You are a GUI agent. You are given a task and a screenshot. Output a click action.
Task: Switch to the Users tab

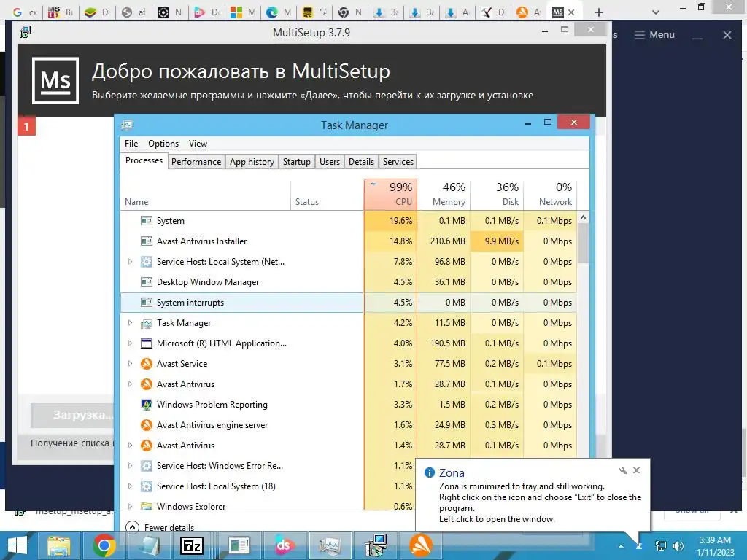(x=329, y=162)
